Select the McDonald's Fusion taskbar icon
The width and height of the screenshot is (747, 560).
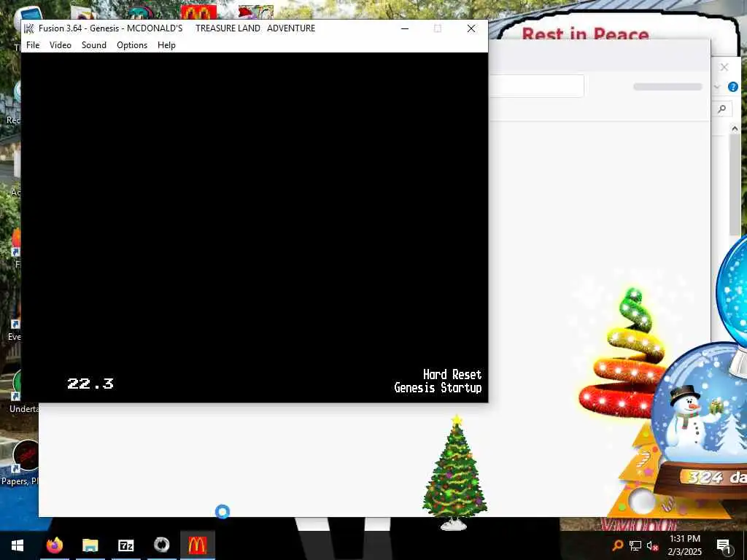[197, 545]
